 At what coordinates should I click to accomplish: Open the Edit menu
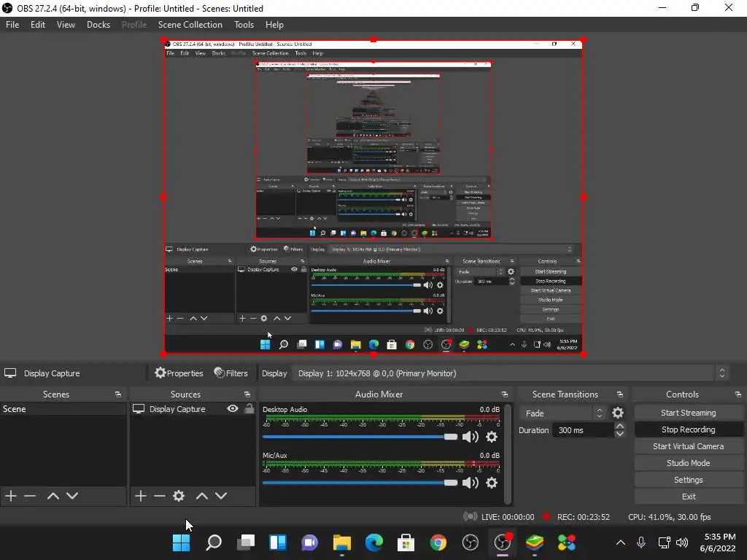[x=38, y=25]
